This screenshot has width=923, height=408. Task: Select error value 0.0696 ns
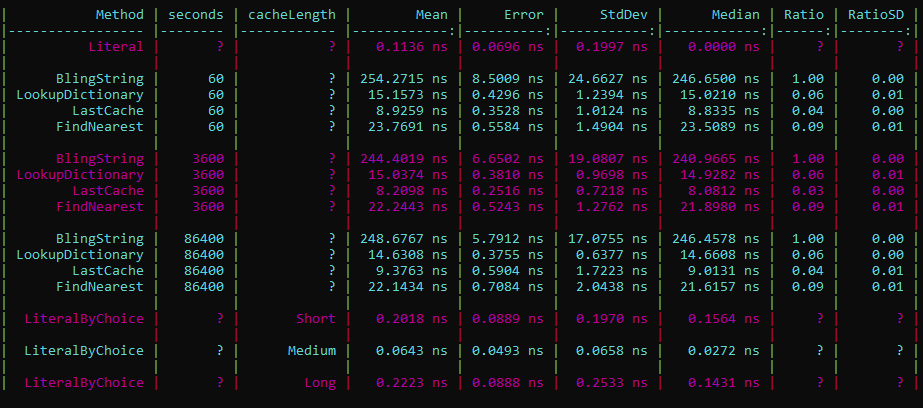507,47
